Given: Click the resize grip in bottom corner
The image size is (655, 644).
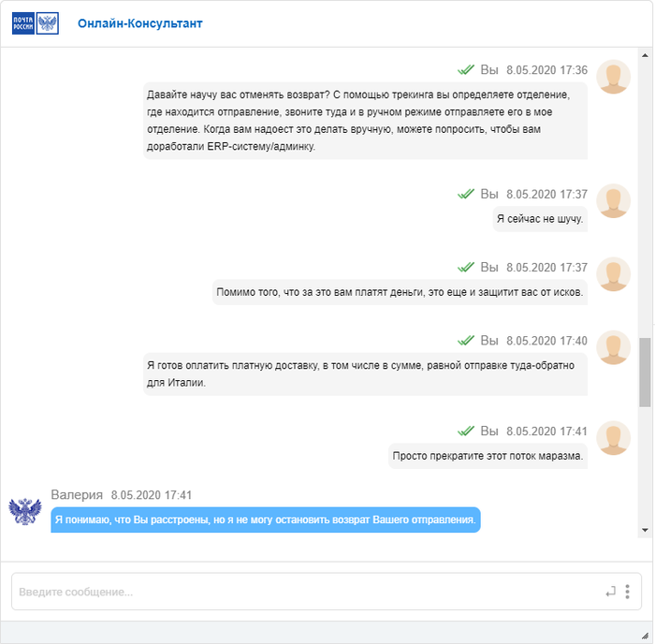Looking at the screenshot, I should click(645, 636).
